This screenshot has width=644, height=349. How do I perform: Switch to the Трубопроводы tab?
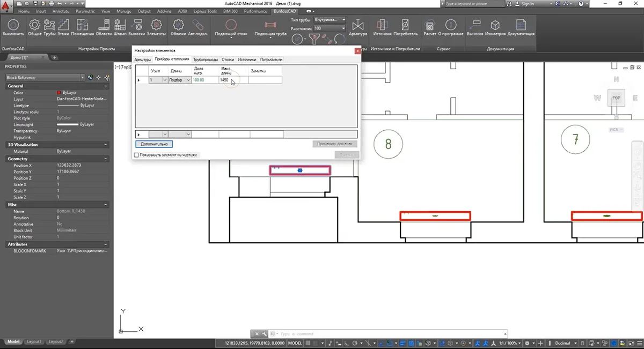pyautogui.click(x=206, y=60)
